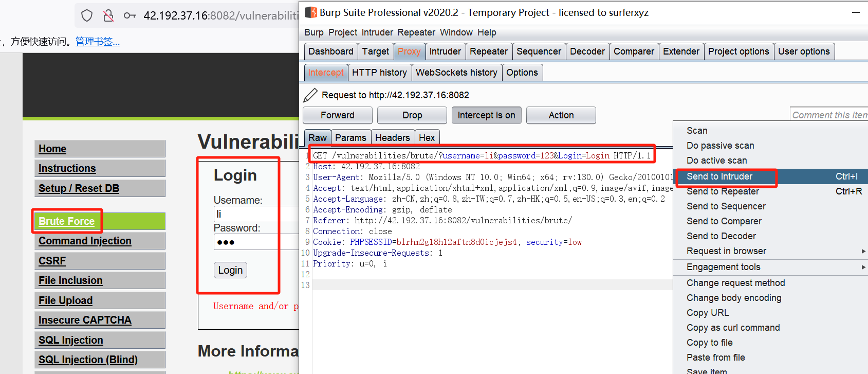868x374 pixels.
Task: Select the Intercept sub-tab
Action: pos(326,73)
